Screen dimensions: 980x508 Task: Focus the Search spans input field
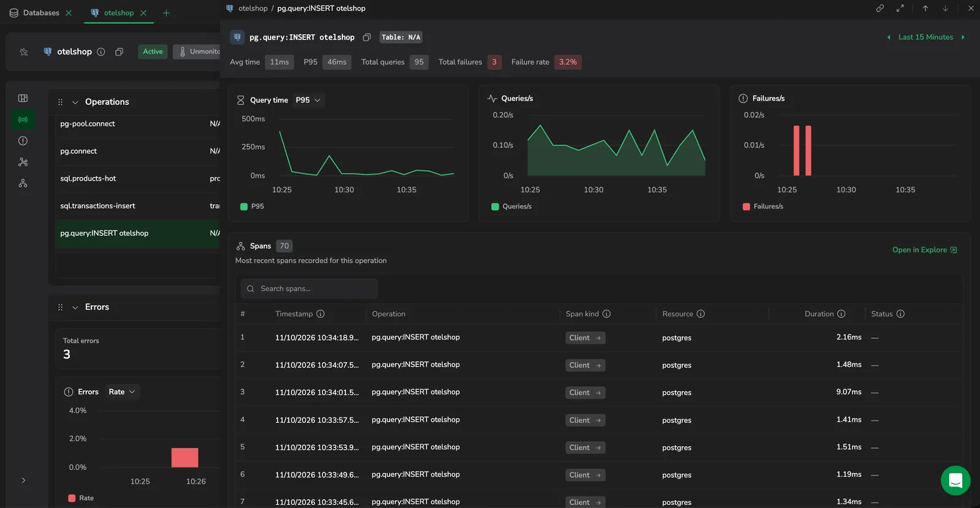(309, 289)
